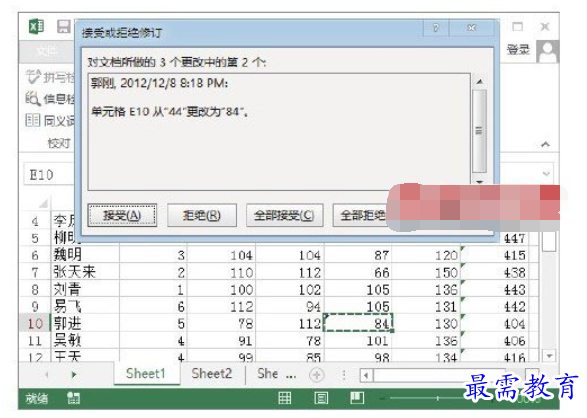Click the Excel application icon
The image size is (587, 418).
point(36,27)
